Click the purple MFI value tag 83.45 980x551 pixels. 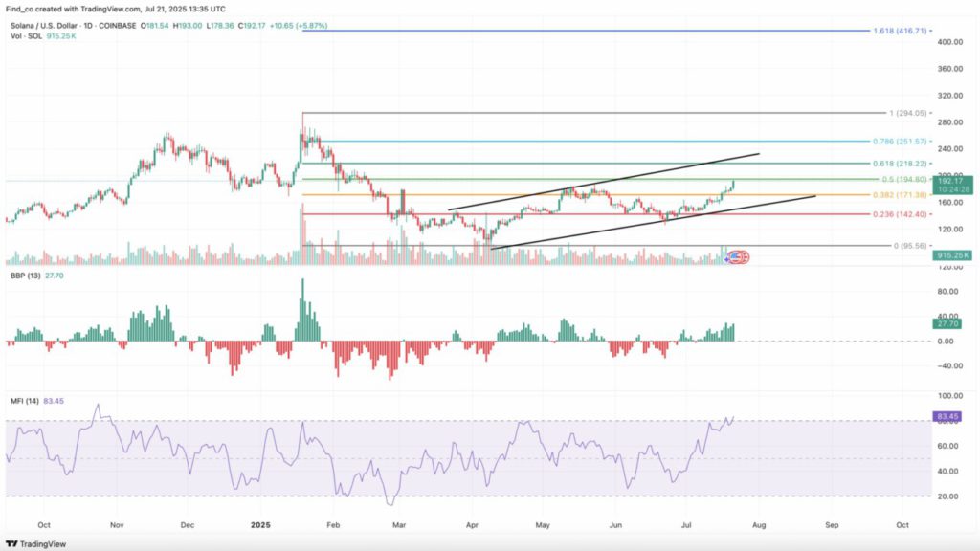pos(947,416)
